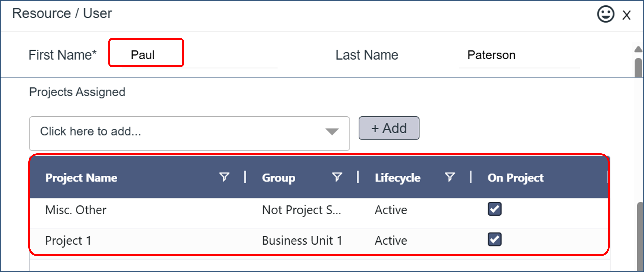The image size is (644, 272).
Task: Sort by Project Name column header
Action: coord(81,178)
